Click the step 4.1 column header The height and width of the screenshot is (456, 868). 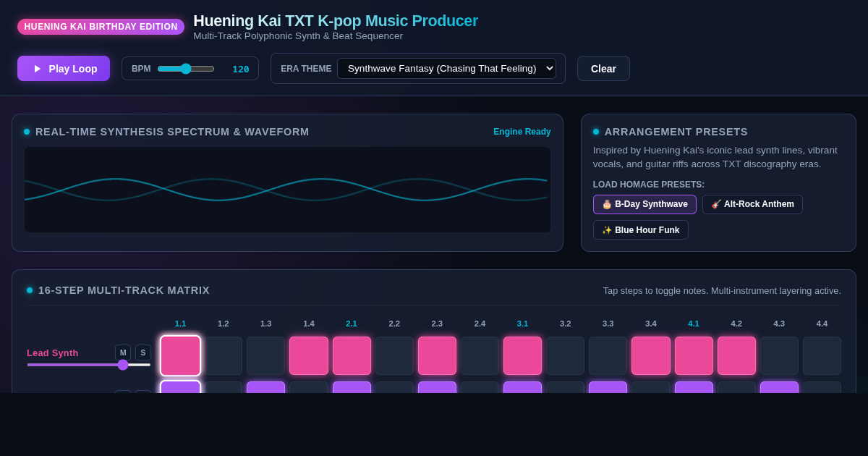[694, 324]
